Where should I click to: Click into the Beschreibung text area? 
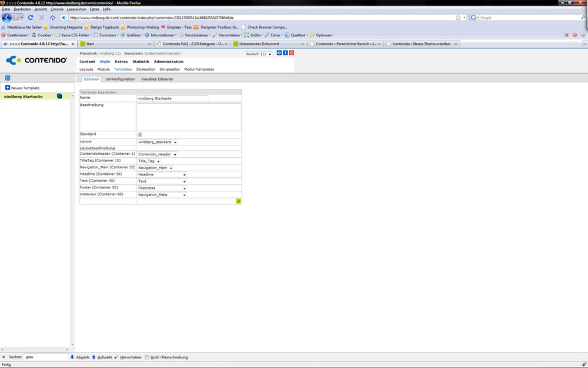[189, 117]
